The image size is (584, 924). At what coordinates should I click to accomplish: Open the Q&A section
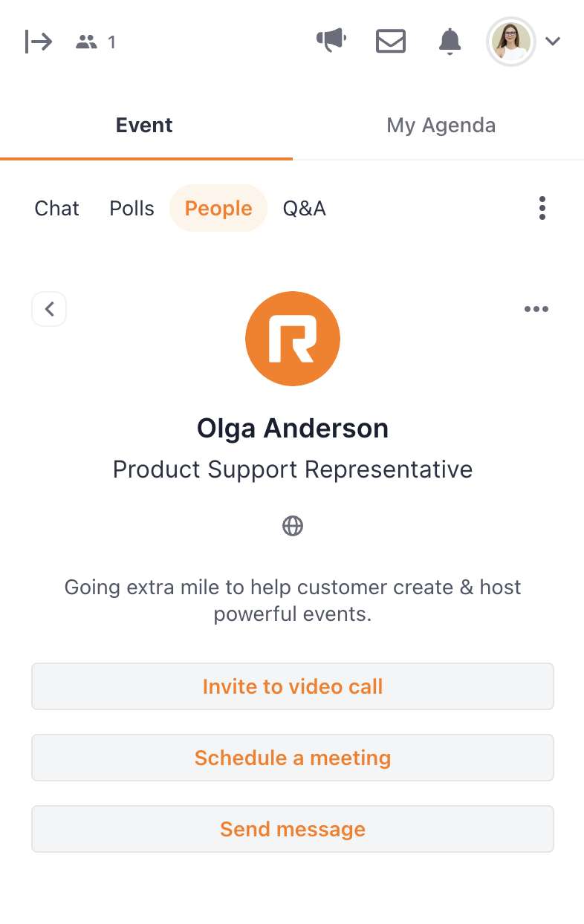tap(305, 208)
